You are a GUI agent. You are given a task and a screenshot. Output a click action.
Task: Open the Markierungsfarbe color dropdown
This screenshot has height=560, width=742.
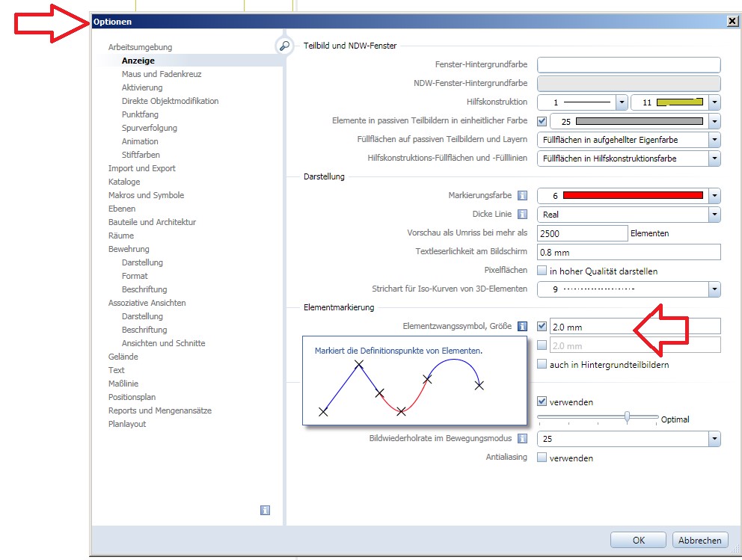click(714, 196)
